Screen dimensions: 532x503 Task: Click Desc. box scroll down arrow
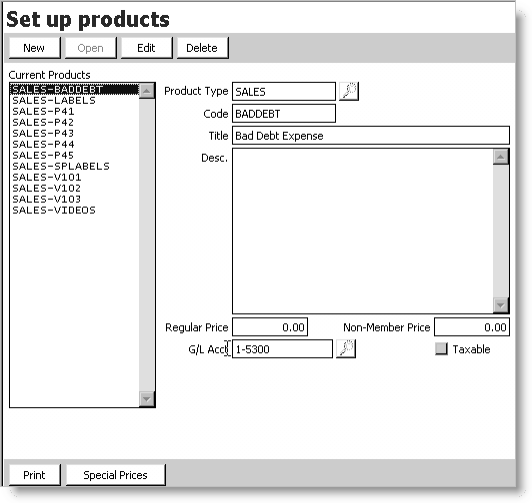point(500,305)
